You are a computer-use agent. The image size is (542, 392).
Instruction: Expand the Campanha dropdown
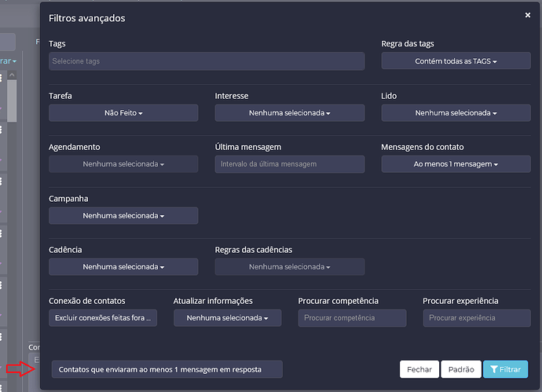coord(123,215)
